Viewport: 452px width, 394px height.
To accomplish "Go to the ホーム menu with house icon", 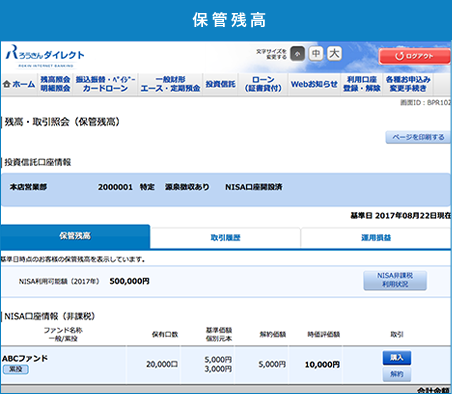I will click(19, 84).
